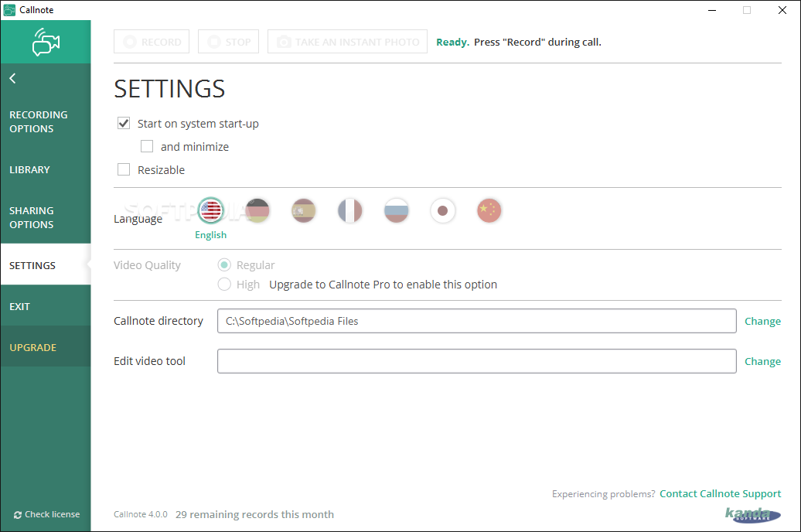Click the Stop button
The height and width of the screenshot is (532, 801).
(x=228, y=42)
